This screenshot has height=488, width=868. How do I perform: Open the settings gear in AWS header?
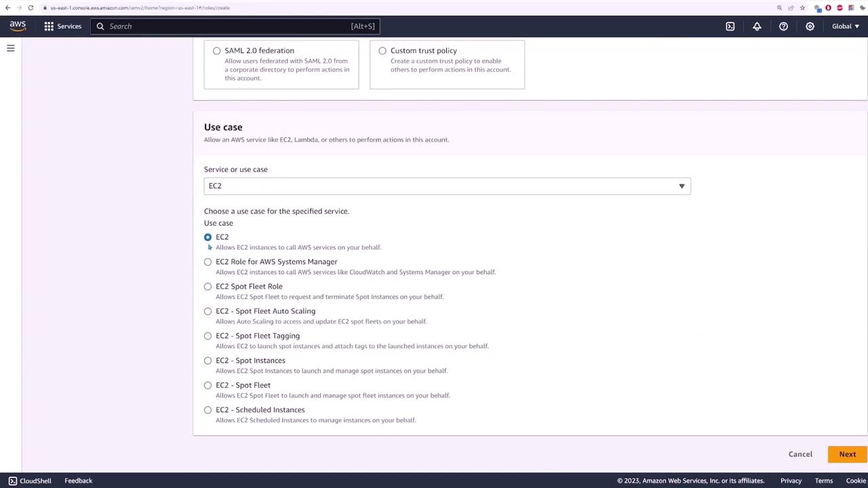click(810, 26)
